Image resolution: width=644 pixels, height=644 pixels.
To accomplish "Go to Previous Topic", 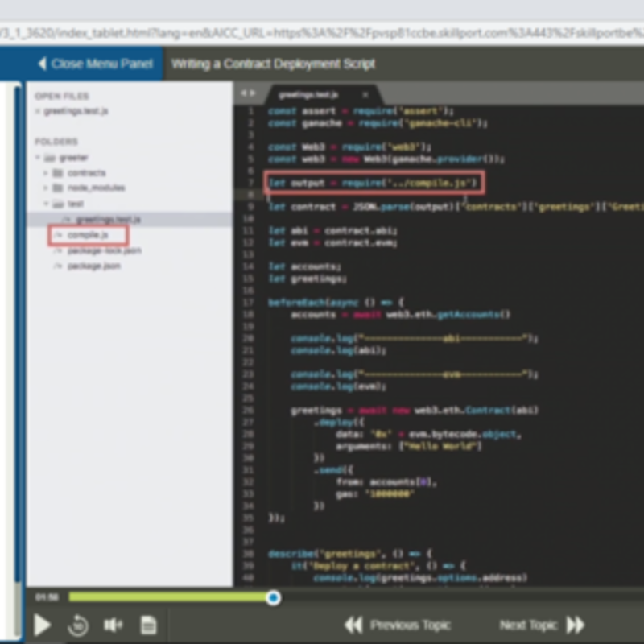I will click(x=398, y=625).
